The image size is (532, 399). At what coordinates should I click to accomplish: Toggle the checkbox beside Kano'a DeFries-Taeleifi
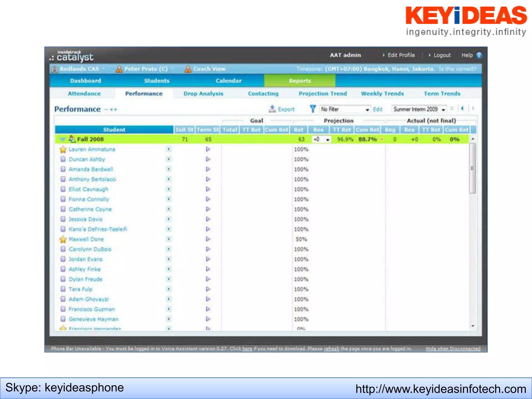pos(63,229)
